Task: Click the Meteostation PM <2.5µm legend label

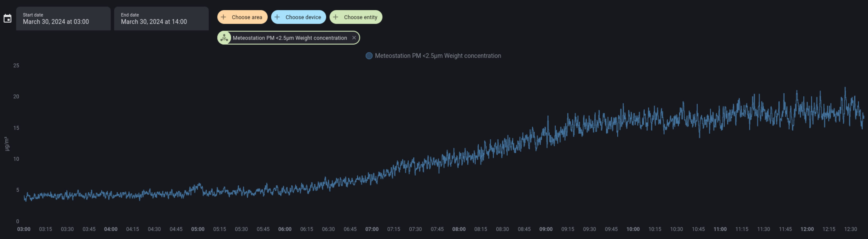Action: click(x=438, y=56)
